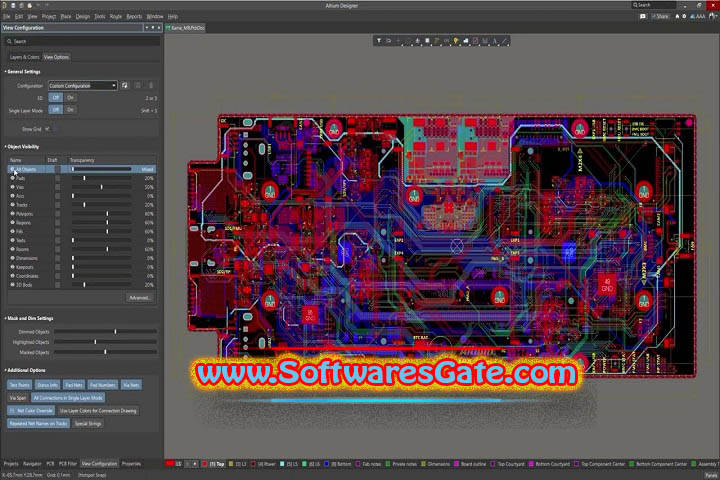Click the selection filter icon in active bar
The image size is (720, 480).
click(379, 41)
